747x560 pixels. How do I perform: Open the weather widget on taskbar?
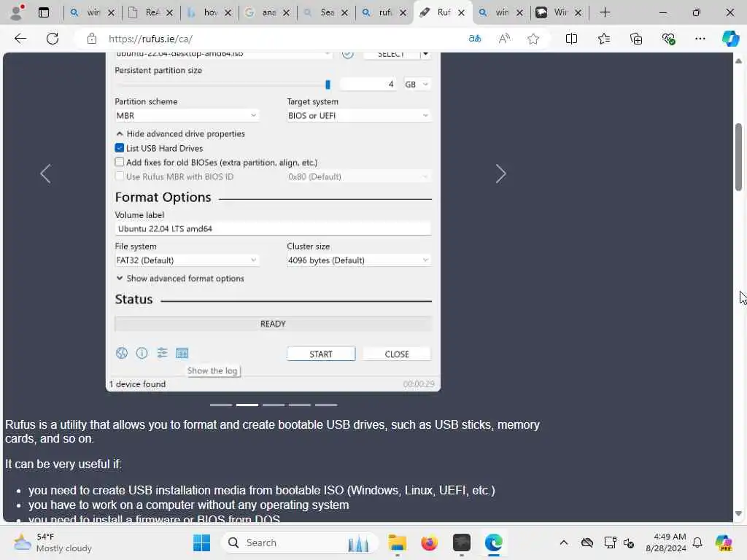(x=53, y=542)
